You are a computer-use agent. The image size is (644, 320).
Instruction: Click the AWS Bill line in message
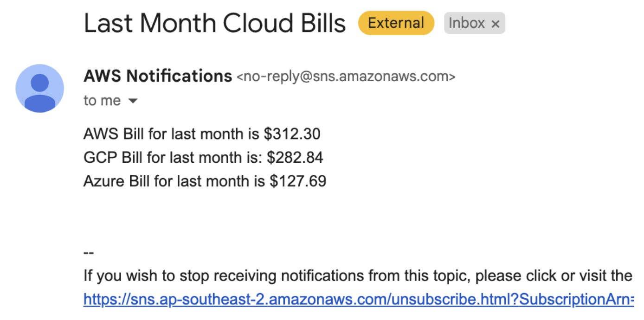coord(202,134)
